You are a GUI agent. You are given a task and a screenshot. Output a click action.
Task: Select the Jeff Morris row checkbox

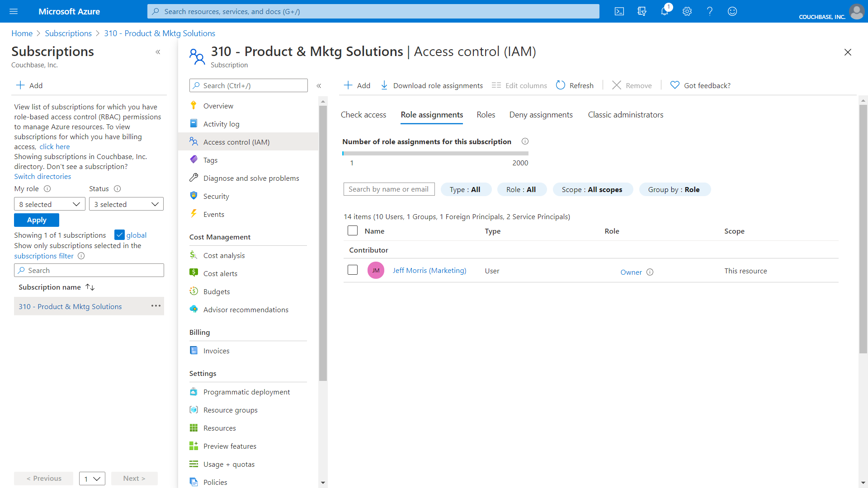click(353, 270)
